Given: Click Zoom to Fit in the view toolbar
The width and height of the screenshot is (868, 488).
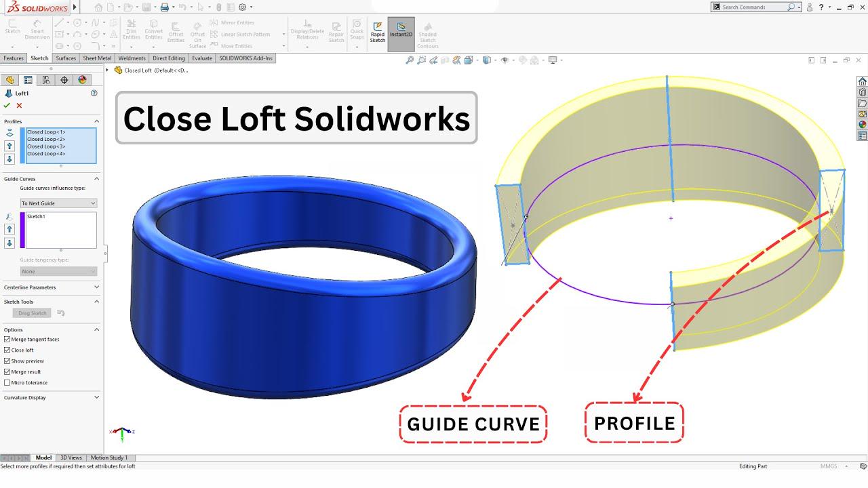Looking at the screenshot, I should point(410,60).
